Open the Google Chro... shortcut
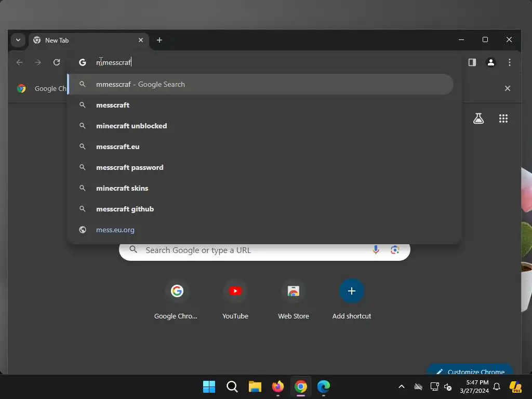The image size is (532, 399). click(177, 300)
